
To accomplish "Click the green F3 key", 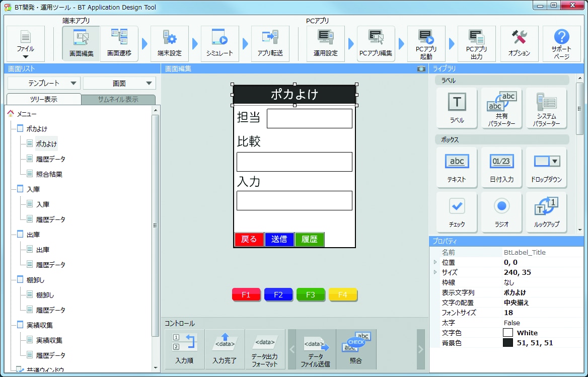I will coord(311,294).
